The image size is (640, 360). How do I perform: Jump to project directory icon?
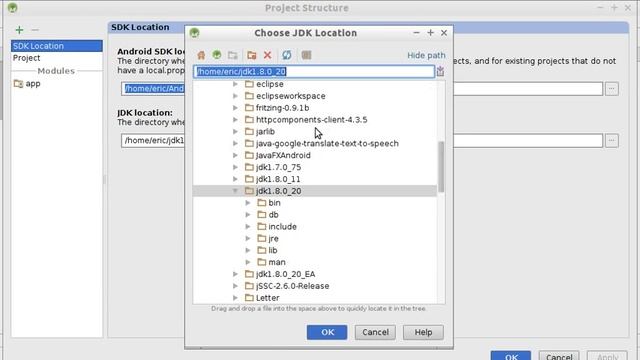[217, 55]
